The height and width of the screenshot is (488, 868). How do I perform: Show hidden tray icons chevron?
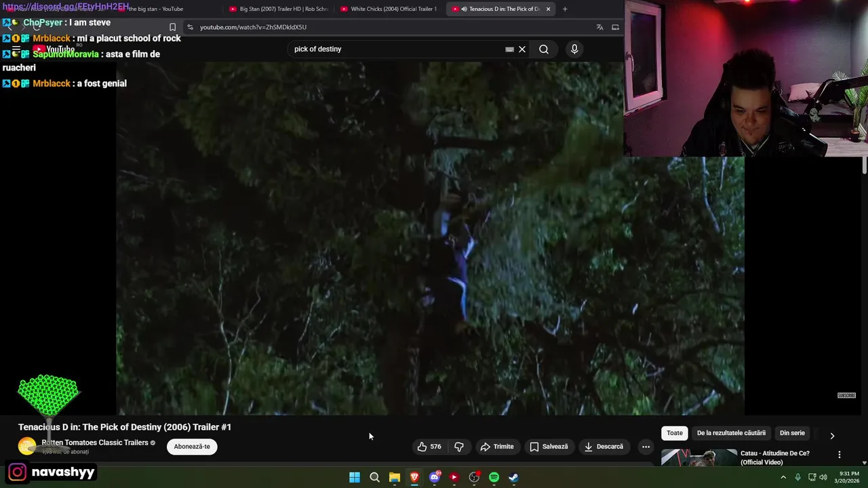(x=783, y=477)
